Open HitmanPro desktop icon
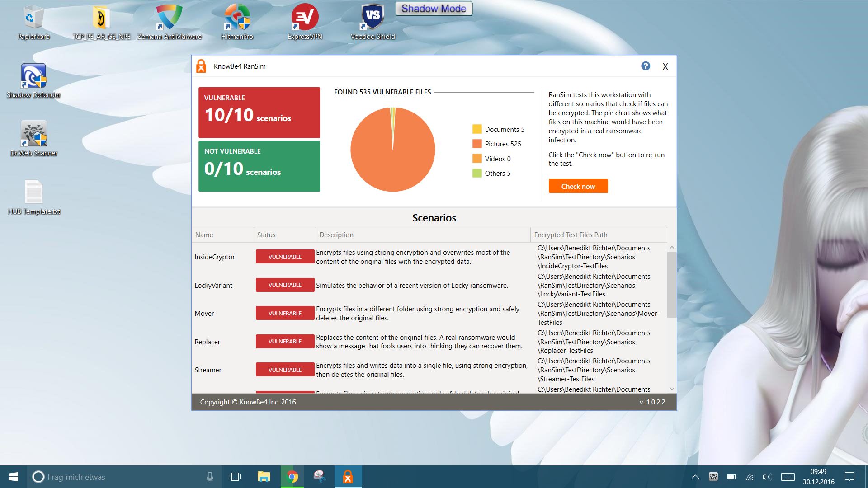The height and width of the screenshot is (488, 868). tap(237, 19)
